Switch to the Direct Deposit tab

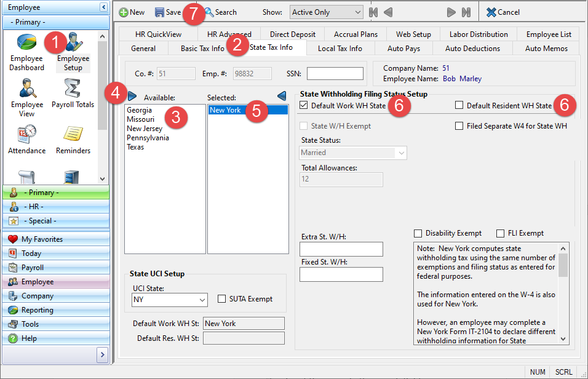point(293,34)
